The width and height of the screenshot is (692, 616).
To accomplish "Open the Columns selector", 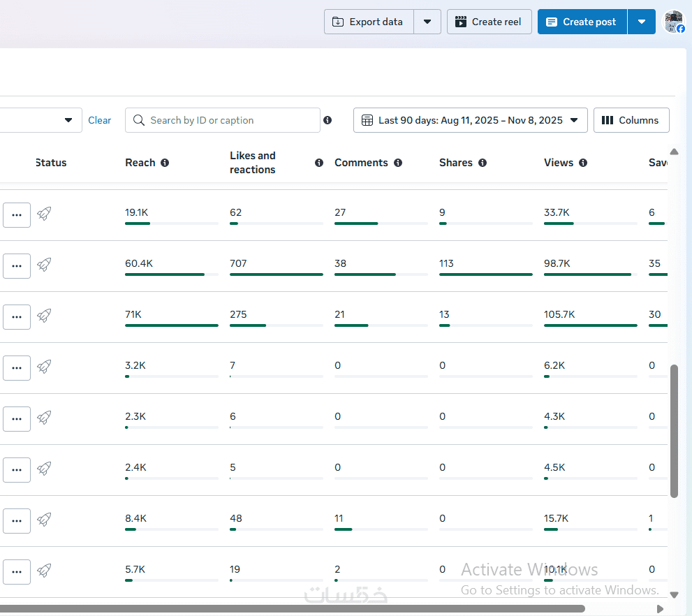I will pyautogui.click(x=631, y=120).
